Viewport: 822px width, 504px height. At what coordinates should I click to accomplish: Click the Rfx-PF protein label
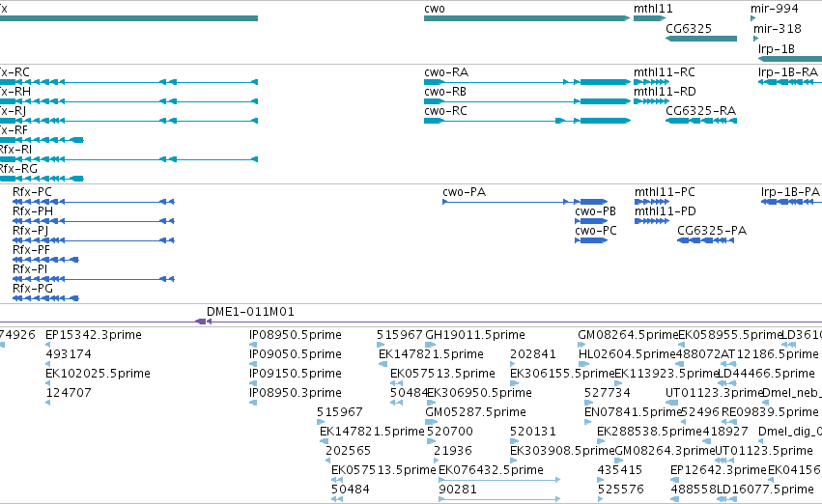31,250
